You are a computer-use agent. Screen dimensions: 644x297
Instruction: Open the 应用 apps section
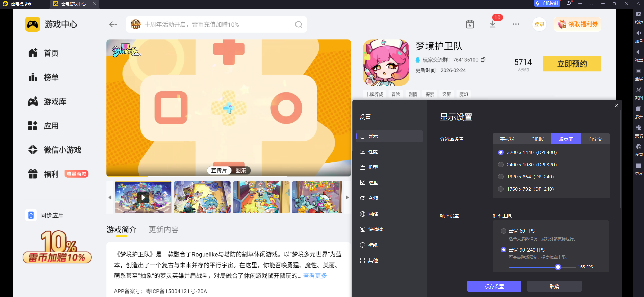click(44, 126)
